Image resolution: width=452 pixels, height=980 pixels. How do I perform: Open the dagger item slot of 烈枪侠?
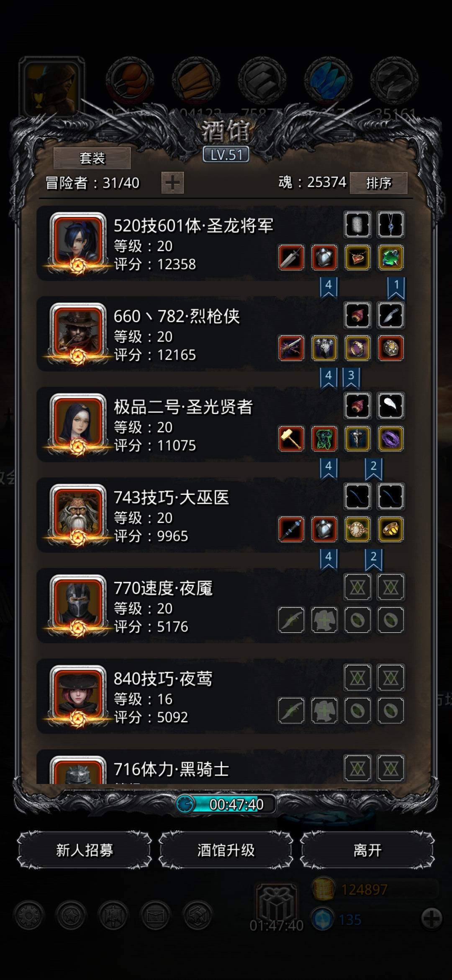[391, 315]
